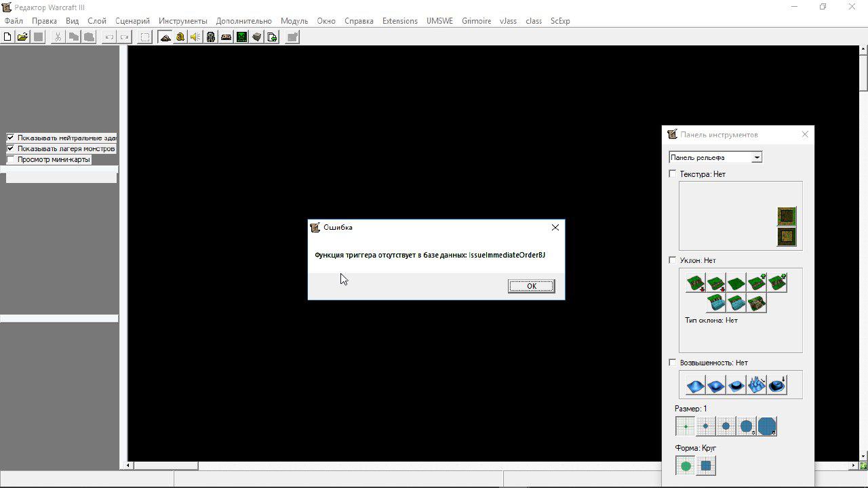Choose the second brush size

tap(706, 426)
